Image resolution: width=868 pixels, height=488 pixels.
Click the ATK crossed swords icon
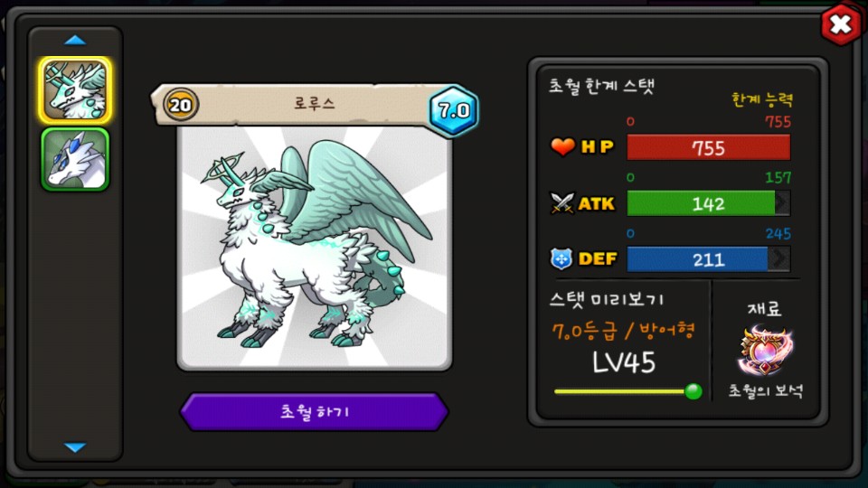562,203
